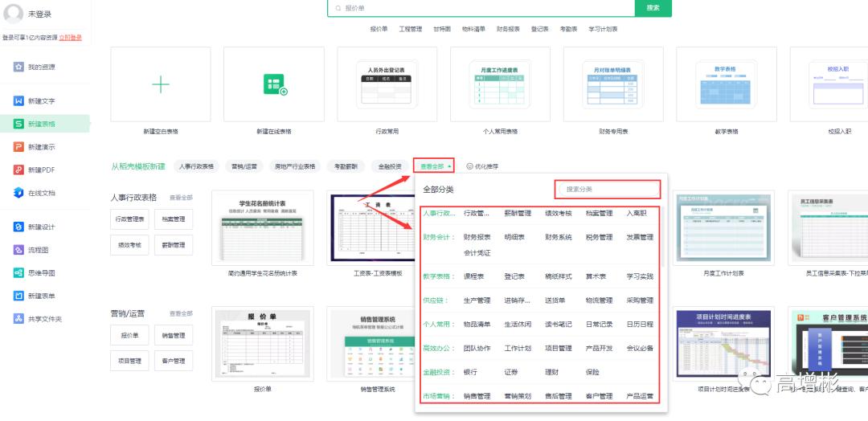
Task: Click the 高效办公： category label
Action: [439, 348]
